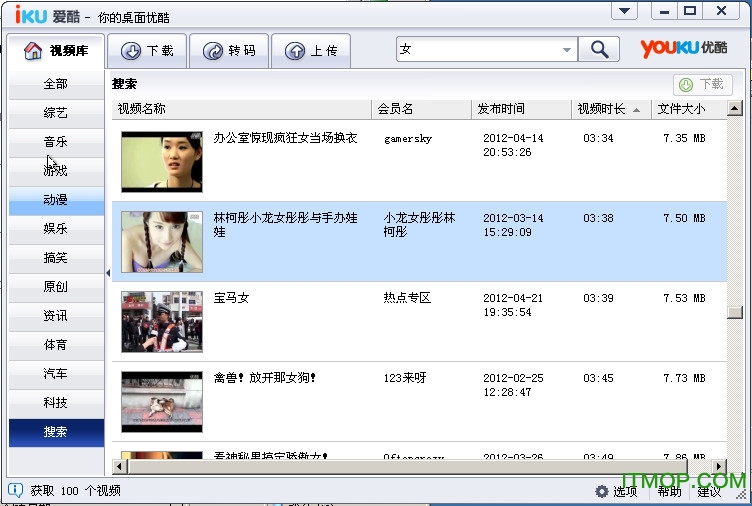Screen dimensions: 752x506
Task: Open the 下载 download tab
Action: click(x=147, y=51)
